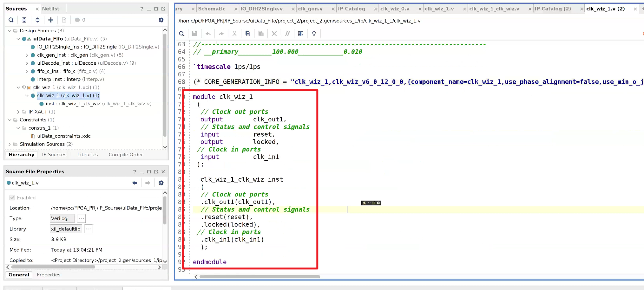Click Collapse All icon in Sources toolbar
The height and width of the screenshot is (290, 644).
click(x=24, y=20)
